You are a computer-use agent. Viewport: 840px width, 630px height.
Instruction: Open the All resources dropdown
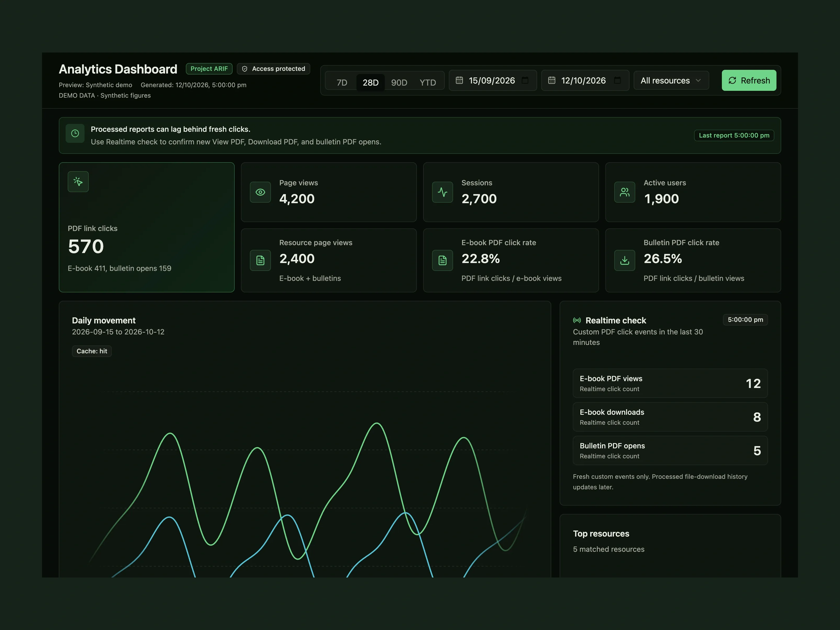point(671,81)
